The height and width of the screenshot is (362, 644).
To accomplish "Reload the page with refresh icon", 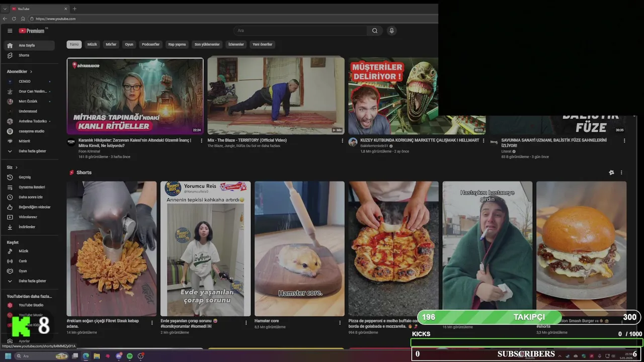I will (x=14, y=19).
